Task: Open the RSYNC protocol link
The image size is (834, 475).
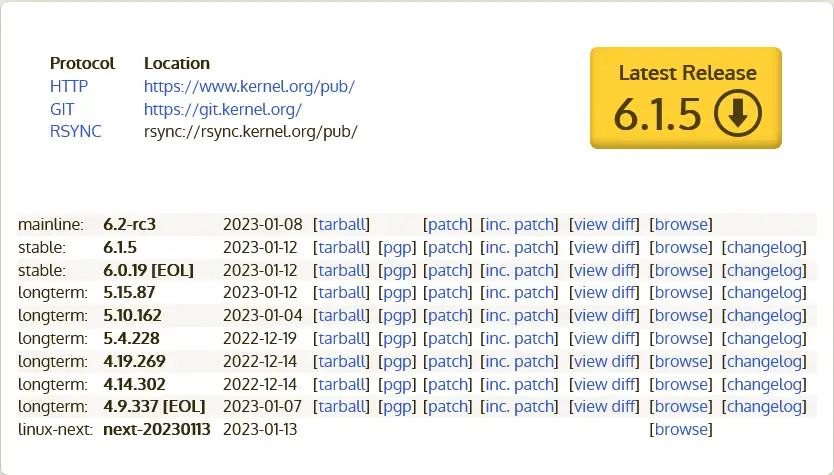Action: 75,131
